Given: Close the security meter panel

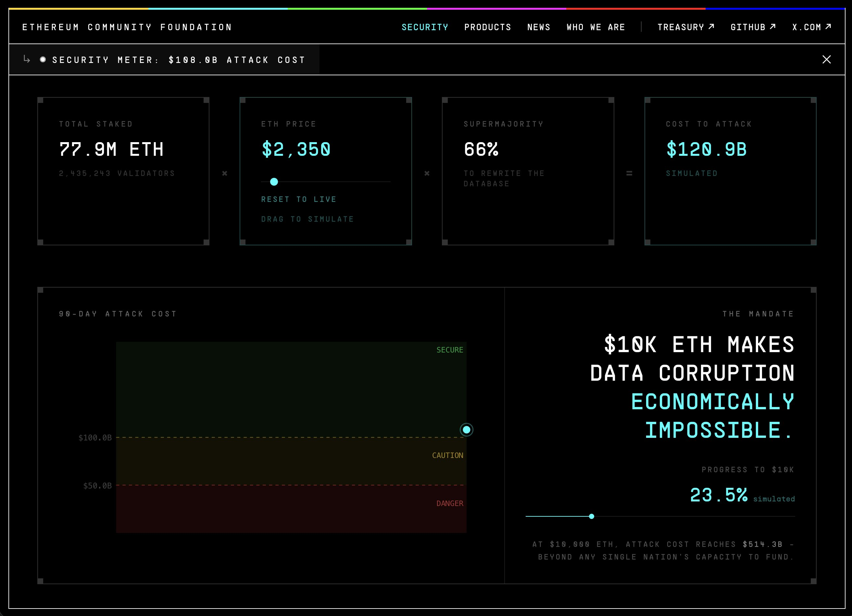Looking at the screenshot, I should (826, 59).
